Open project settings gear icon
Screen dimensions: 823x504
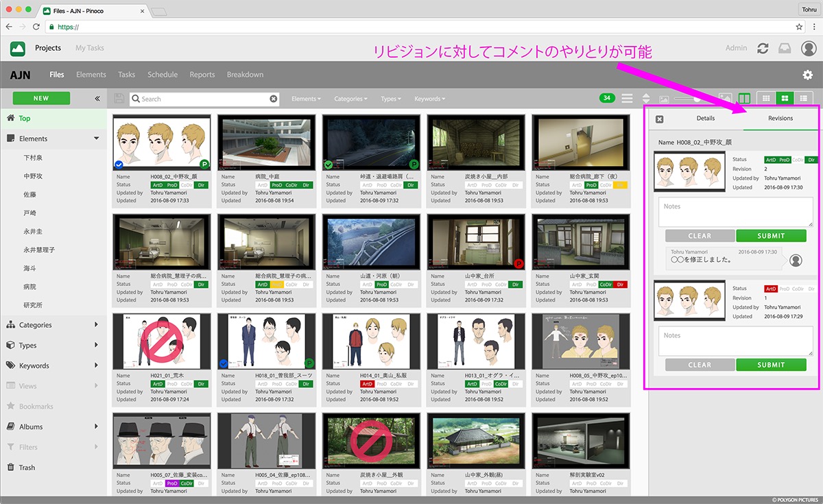(807, 75)
